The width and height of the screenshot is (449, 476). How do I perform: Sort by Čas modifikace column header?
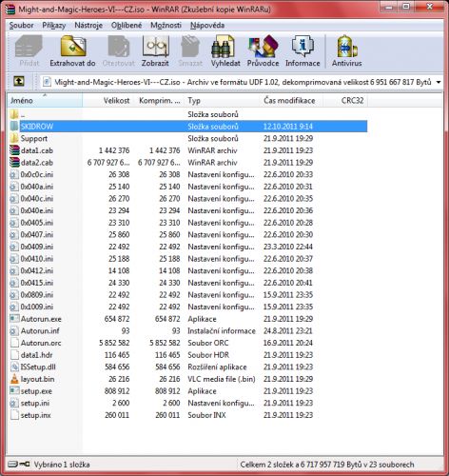point(291,100)
